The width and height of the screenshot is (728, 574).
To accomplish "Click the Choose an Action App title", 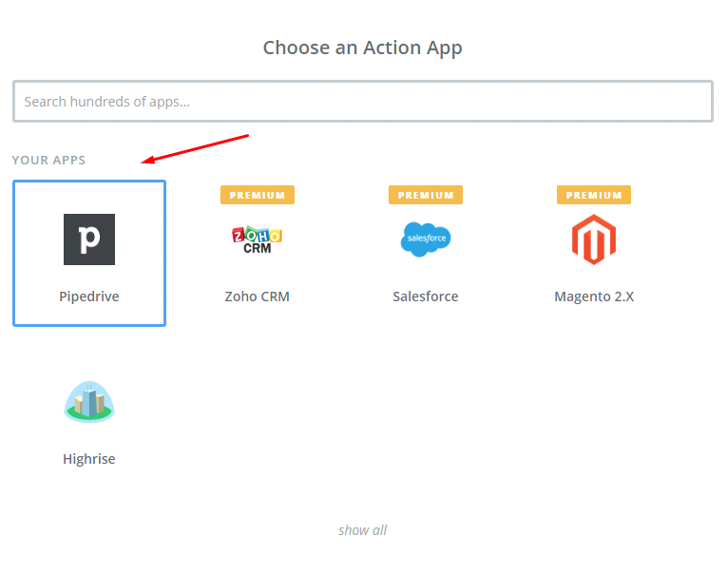I will pyautogui.click(x=362, y=48).
